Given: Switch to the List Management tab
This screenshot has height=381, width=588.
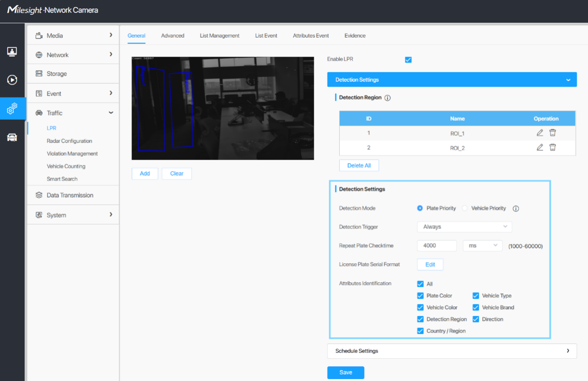Looking at the screenshot, I should pos(220,36).
